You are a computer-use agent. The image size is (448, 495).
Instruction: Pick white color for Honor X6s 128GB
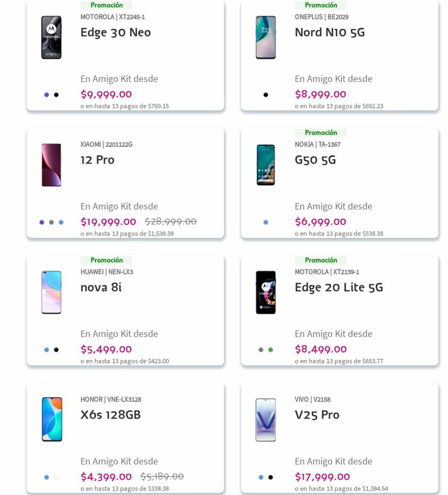pyautogui.click(x=56, y=477)
